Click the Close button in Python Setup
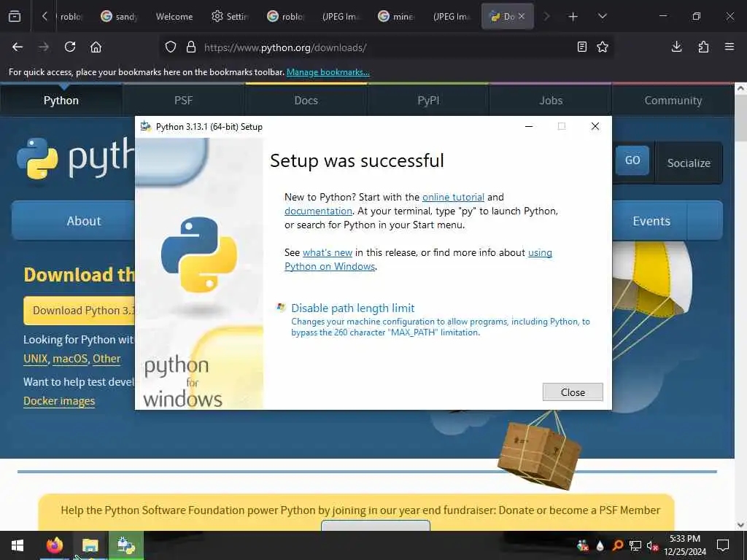The image size is (747, 560). coord(573,392)
